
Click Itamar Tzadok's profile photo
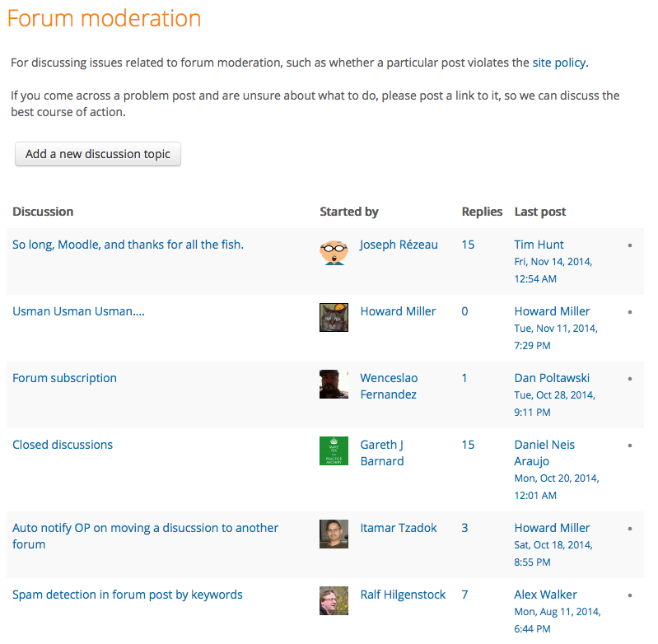click(334, 534)
